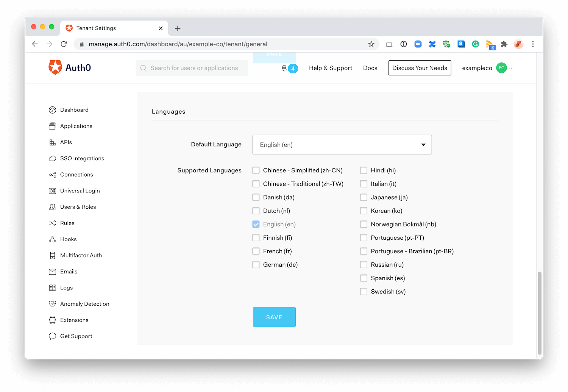Click the Multifactor Auth phone icon
568x392 pixels.
click(x=52, y=255)
